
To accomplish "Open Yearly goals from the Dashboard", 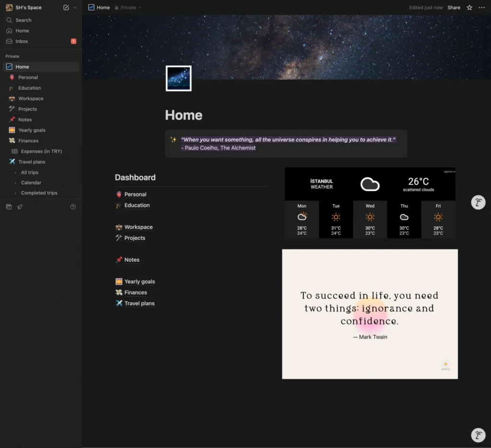I will coord(140,281).
